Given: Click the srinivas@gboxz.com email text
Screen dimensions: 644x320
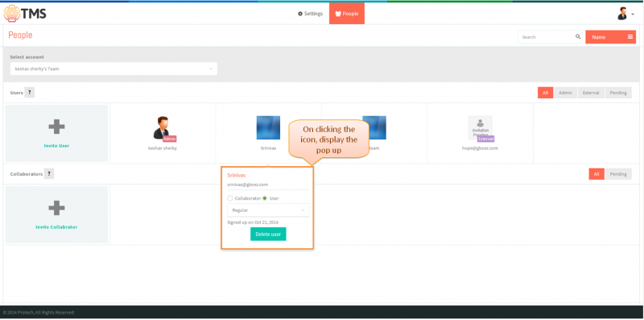Looking at the screenshot, I should pos(248,185).
